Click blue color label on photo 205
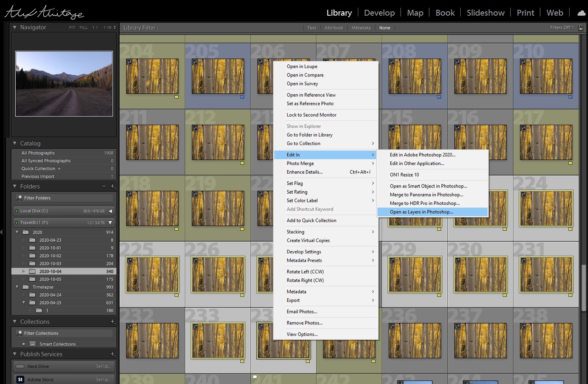Screen dimensions: 588x384 (242, 97)
